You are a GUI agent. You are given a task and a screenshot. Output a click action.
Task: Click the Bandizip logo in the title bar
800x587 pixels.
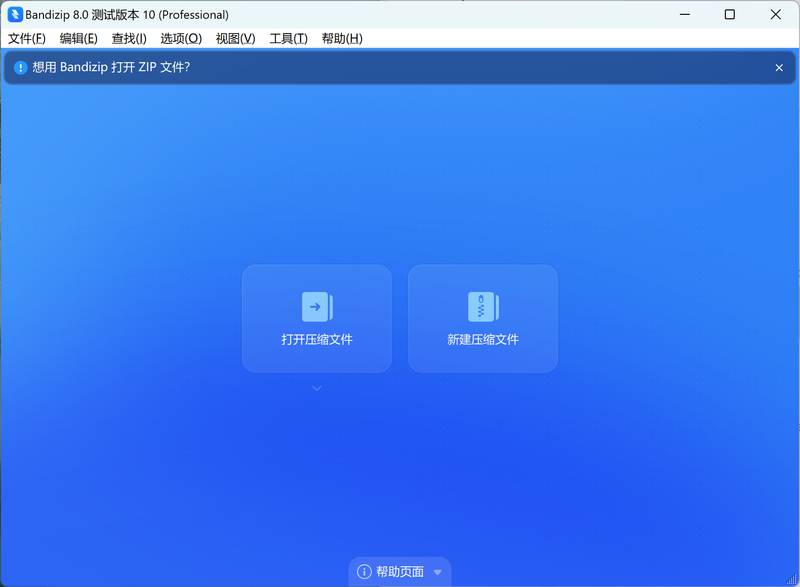point(15,14)
